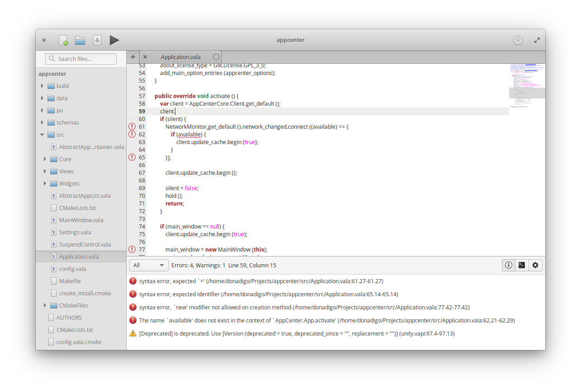Open the All filter dropdown

tap(149, 265)
